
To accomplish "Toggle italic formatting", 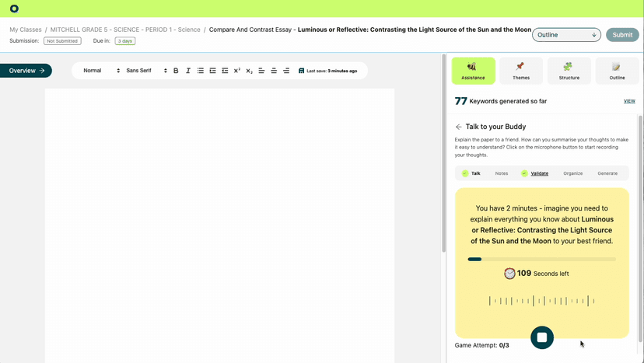I will pos(188,71).
